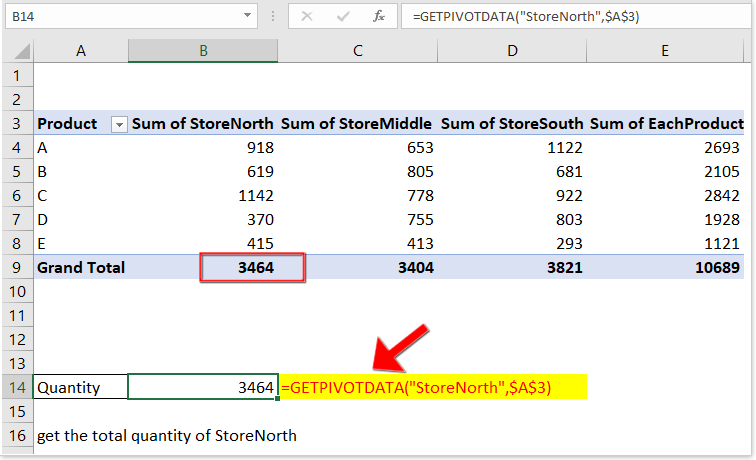Click the Quantity label cell
The width and height of the screenshot is (756, 460).
pos(80,387)
